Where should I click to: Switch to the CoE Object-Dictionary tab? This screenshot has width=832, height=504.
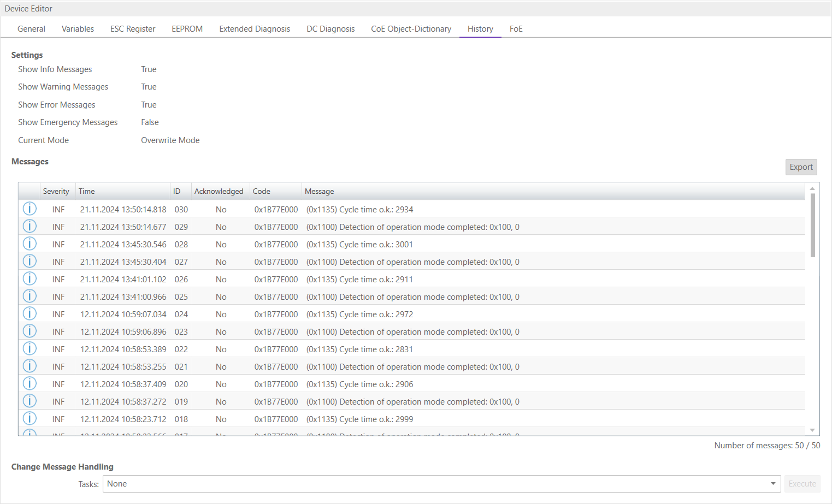click(x=411, y=29)
